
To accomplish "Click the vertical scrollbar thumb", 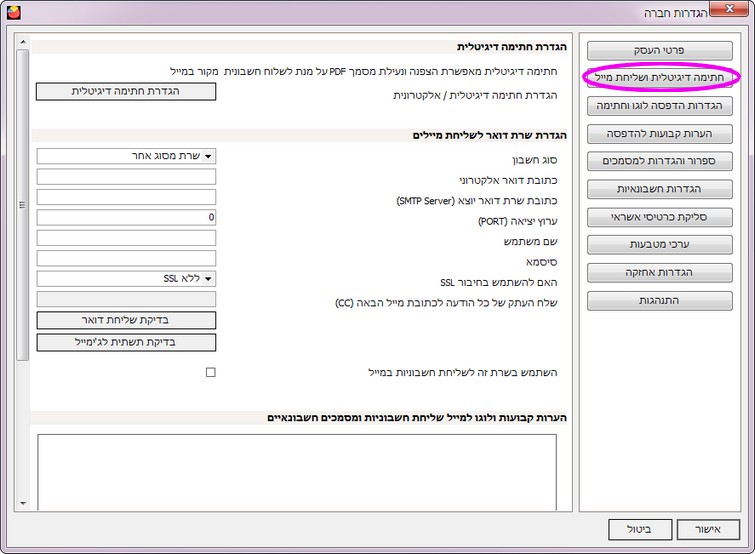I will [x=23, y=205].
